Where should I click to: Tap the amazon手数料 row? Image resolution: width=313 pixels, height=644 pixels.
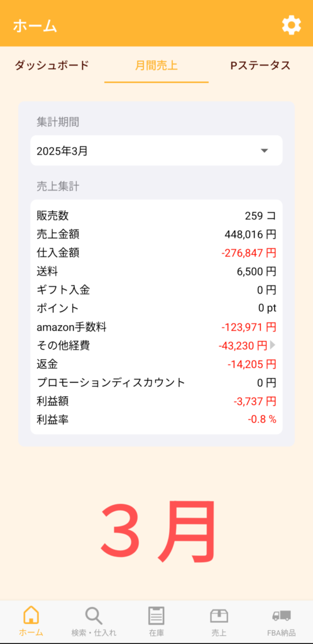tap(156, 327)
